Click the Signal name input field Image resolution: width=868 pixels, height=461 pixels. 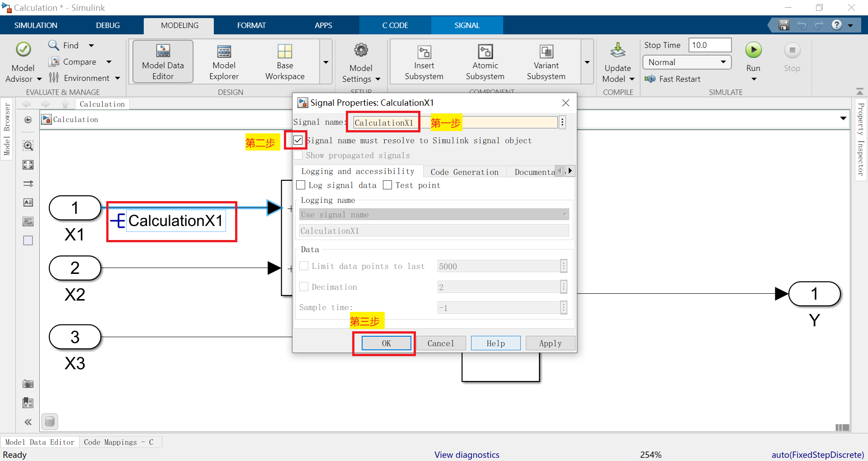coord(455,122)
